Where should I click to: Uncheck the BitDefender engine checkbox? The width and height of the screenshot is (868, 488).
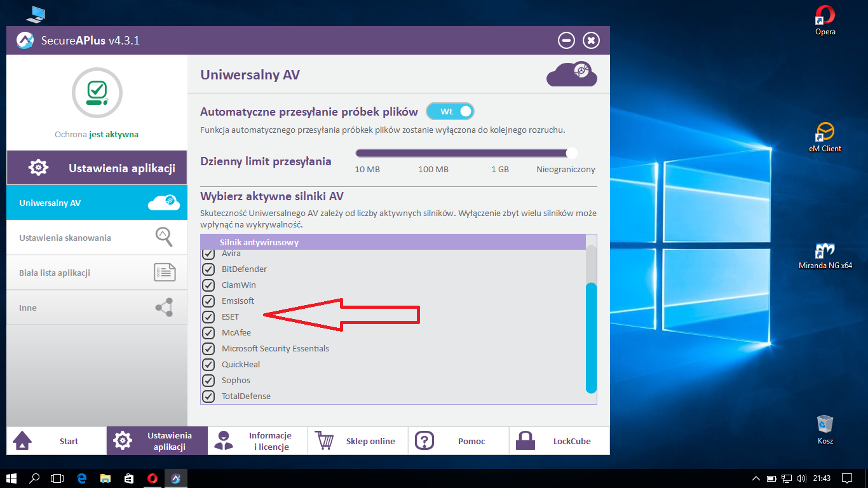pyautogui.click(x=208, y=269)
